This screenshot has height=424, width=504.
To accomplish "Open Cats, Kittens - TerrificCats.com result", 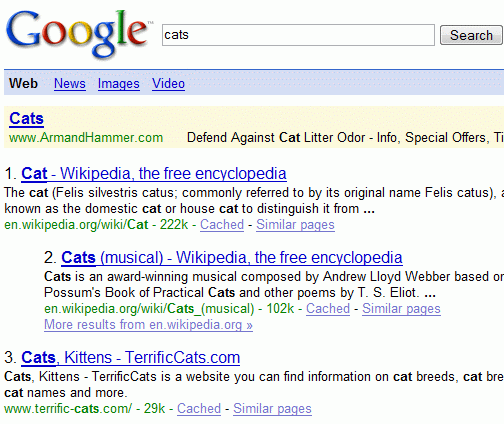I will coord(131,358).
